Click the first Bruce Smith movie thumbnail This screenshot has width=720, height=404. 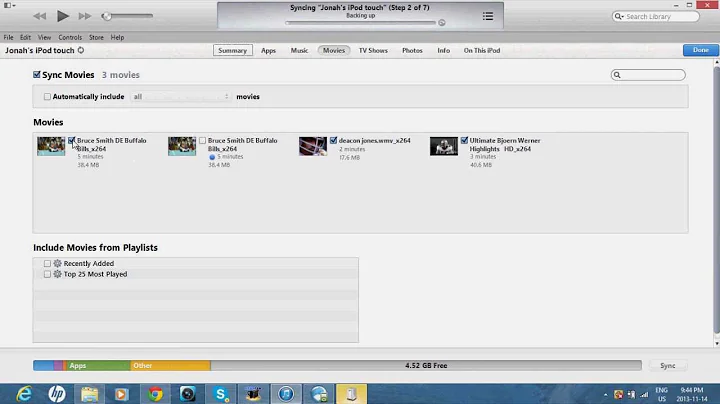tap(51, 146)
